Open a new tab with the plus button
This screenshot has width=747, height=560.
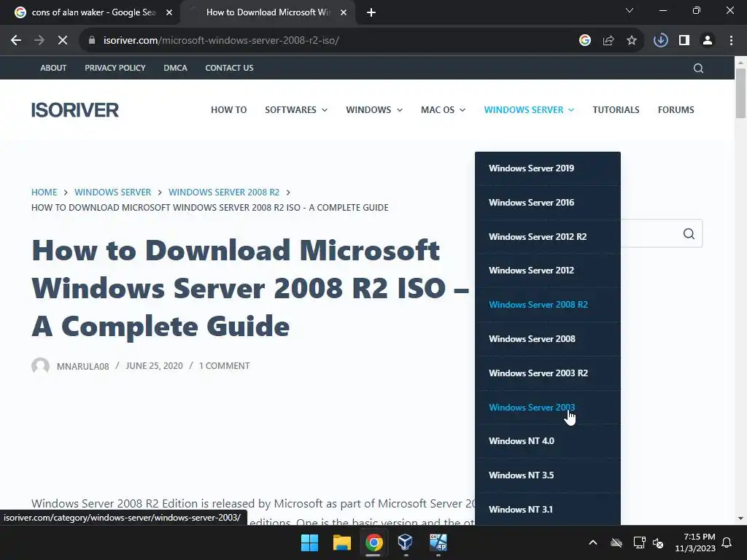[371, 12]
